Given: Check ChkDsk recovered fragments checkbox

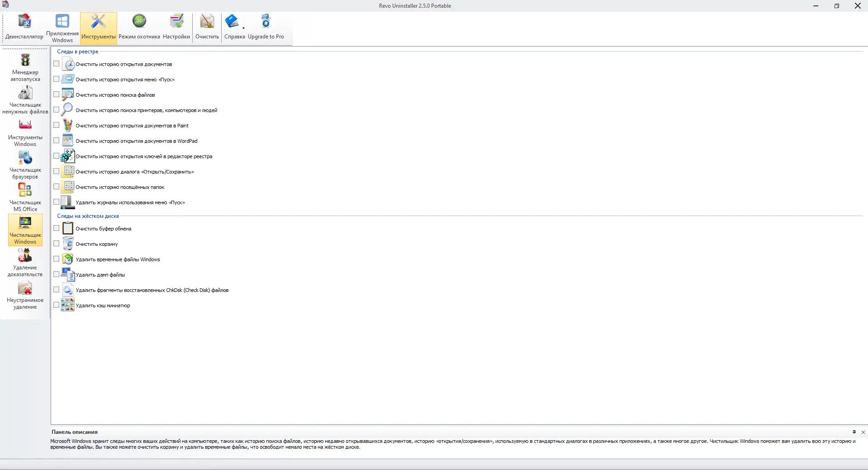Looking at the screenshot, I should [57, 290].
